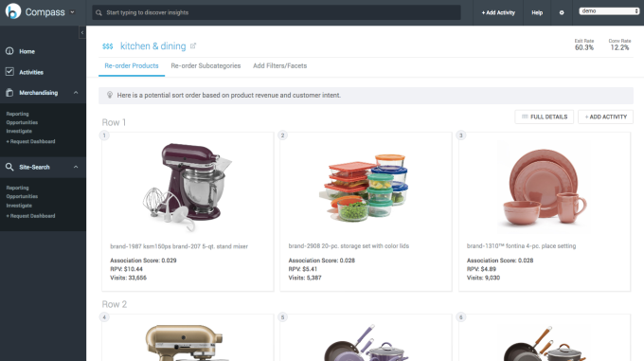
Task: Click product name brand-1987 ksm150ps stand mixer
Action: 179,246
